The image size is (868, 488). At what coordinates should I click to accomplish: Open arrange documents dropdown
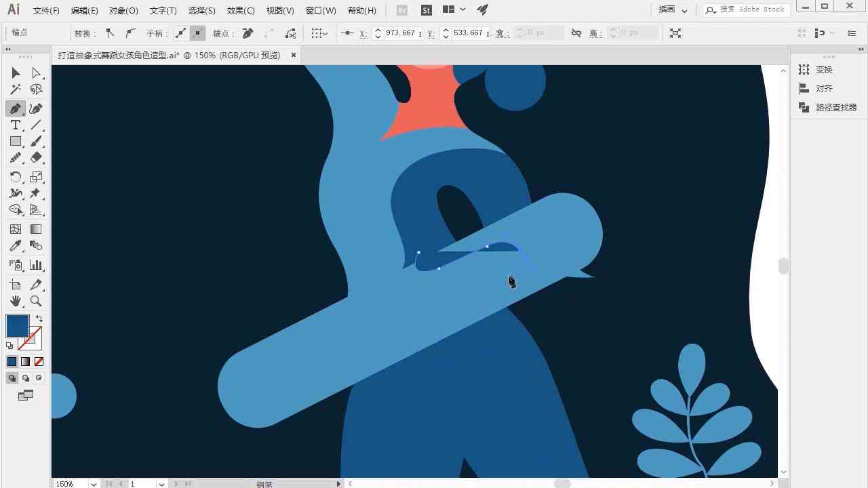(454, 9)
